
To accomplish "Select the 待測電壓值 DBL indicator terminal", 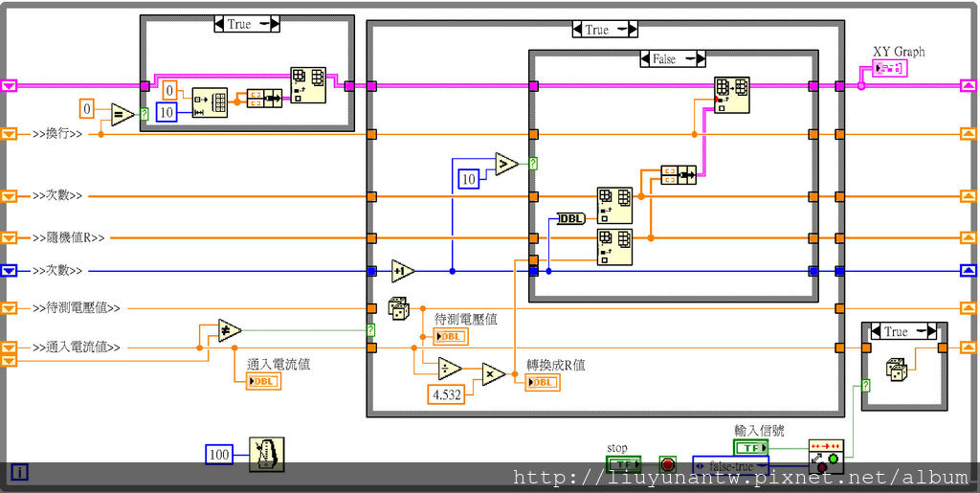I will pos(451,337).
